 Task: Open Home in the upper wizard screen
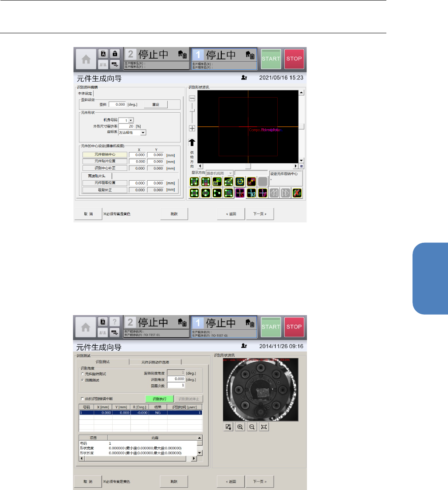(x=86, y=59)
